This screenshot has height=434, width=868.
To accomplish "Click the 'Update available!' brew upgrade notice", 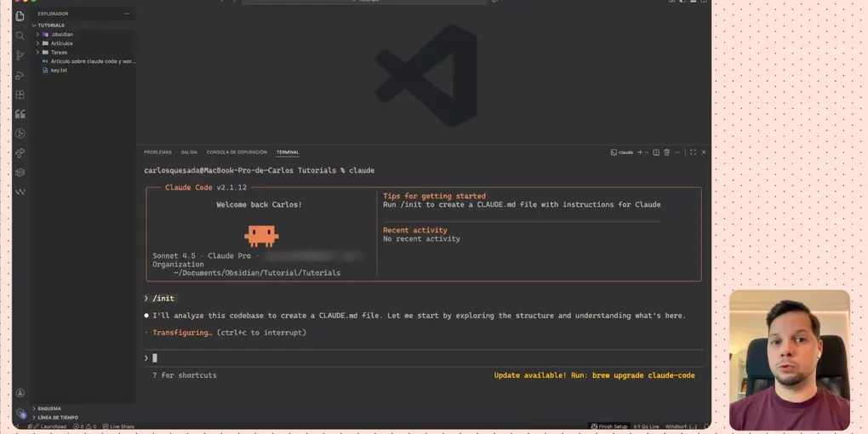I will 594,375.
